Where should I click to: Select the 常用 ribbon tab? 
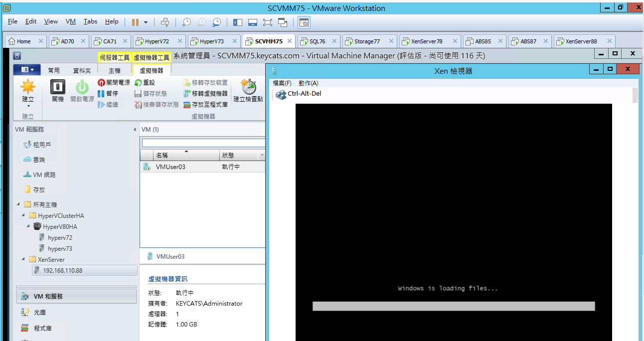click(54, 70)
